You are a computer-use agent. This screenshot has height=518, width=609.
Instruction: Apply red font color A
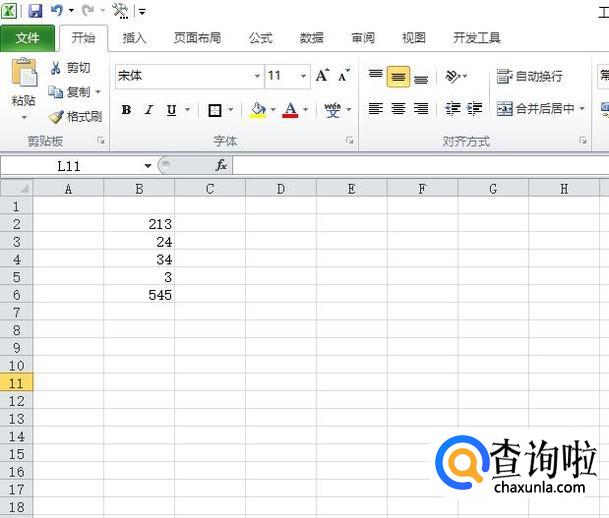291,110
